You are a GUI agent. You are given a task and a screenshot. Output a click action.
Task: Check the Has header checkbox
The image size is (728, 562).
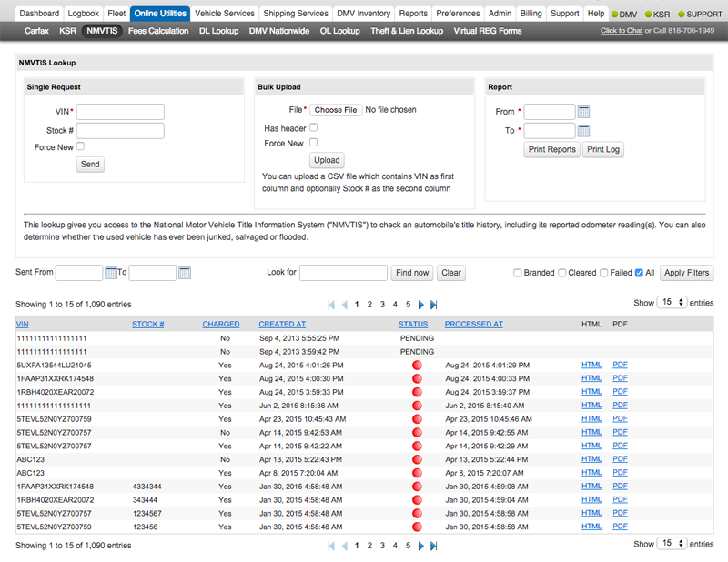point(314,128)
